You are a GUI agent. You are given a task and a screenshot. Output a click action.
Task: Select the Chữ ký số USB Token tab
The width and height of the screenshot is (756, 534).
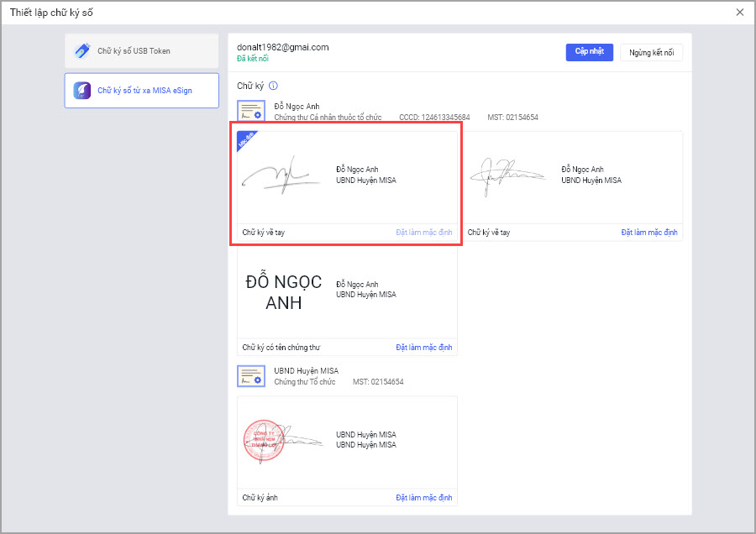tap(142, 50)
